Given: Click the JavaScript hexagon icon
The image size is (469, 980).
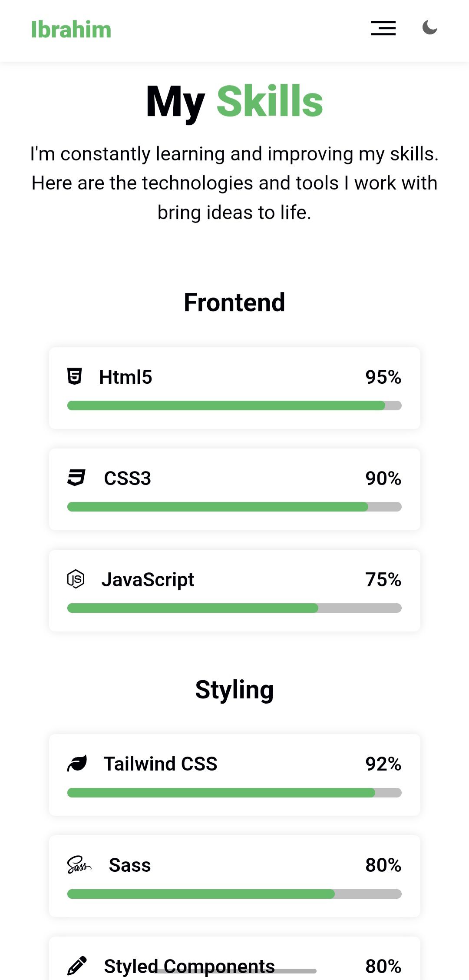Looking at the screenshot, I should point(76,579).
